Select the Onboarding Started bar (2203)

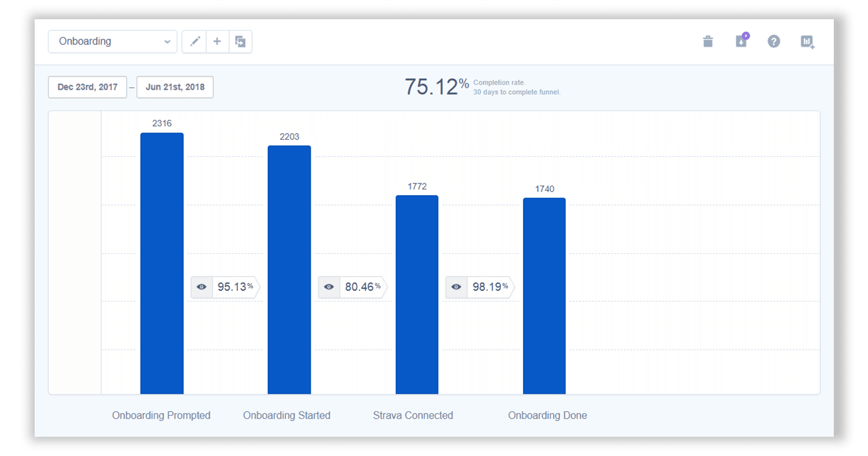click(289, 269)
